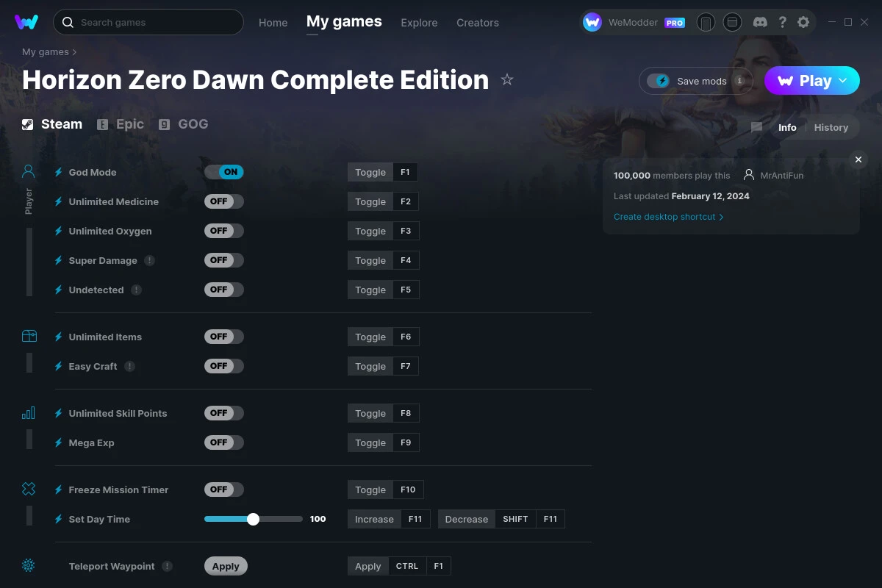
Task: Apply the Teleport Waypoint mod
Action: pyautogui.click(x=226, y=566)
